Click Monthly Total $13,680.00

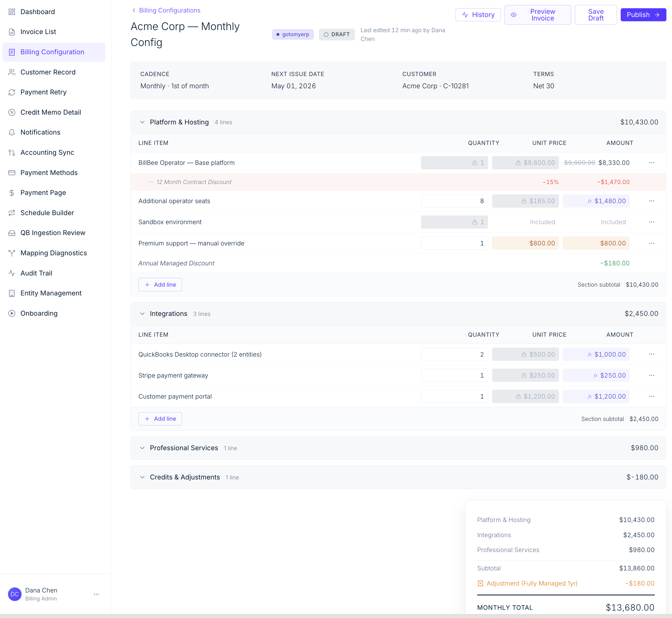630,607
